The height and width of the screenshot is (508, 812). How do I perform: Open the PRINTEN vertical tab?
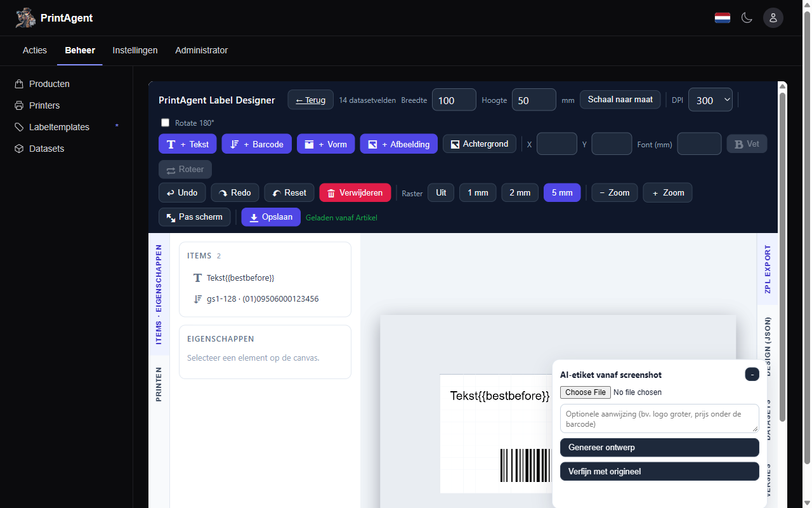coord(159,384)
